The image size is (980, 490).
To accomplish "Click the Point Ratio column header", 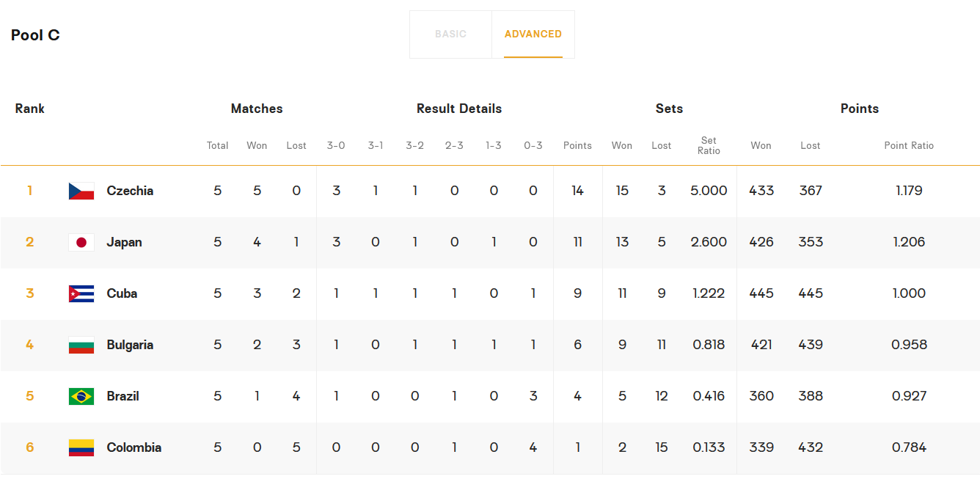I will pyautogui.click(x=909, y=145).
